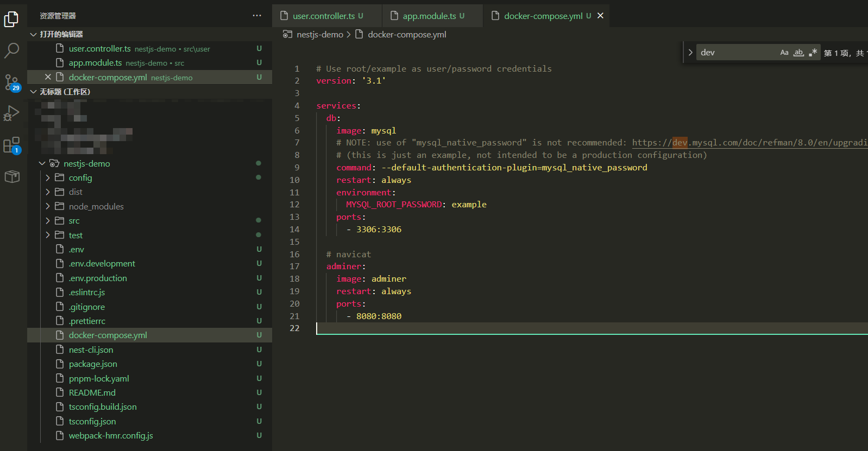Viewport: 868px width, 451px height.
Task: Click the 'environment:' key on line 11
Action: pyautogui.click(x=366, y=193)
